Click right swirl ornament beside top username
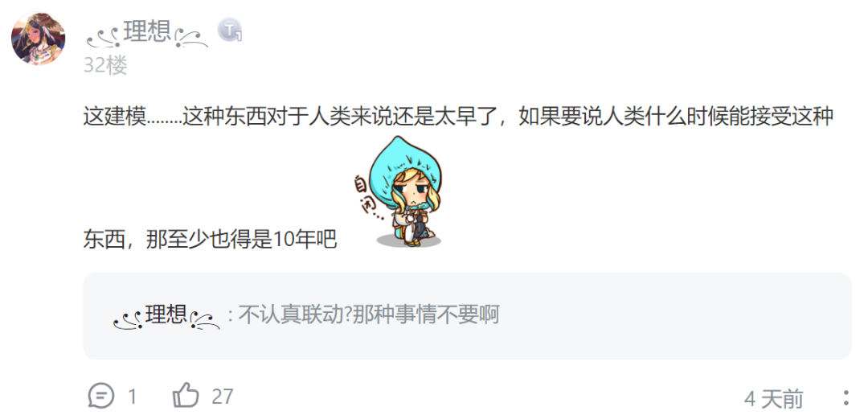Screen dimensions: 868x415 click(191, 38)
